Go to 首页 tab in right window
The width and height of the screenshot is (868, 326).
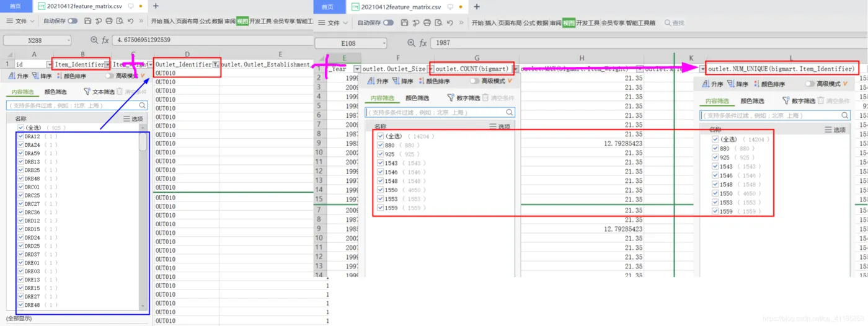point(327,7)
